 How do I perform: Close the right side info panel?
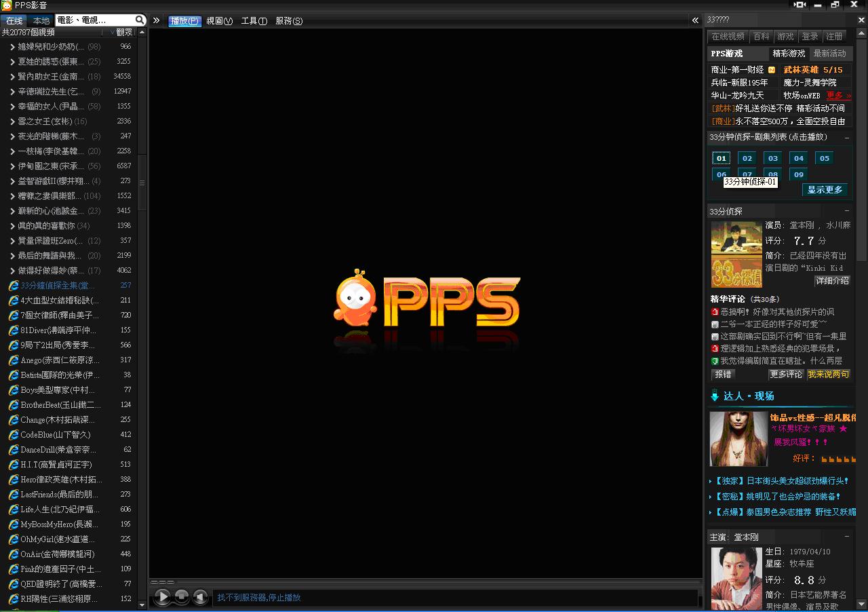pos(862,20)
